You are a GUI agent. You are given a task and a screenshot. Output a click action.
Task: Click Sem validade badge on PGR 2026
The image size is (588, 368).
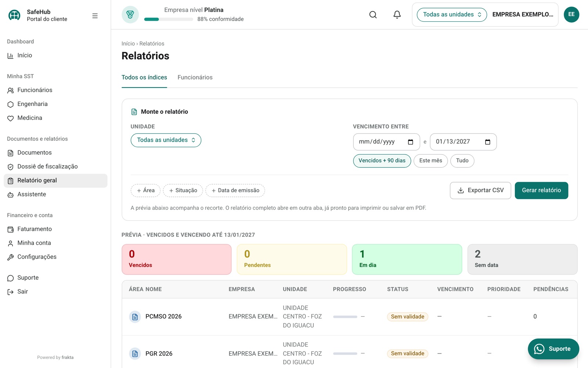click(408, 354)
